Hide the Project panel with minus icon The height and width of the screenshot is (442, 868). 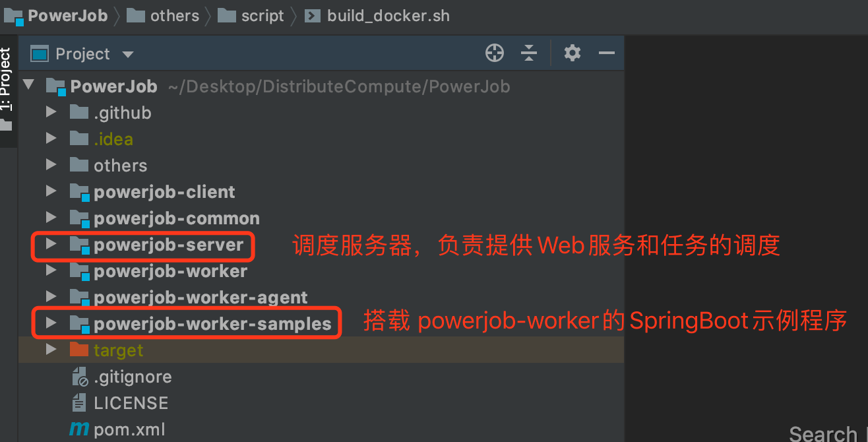point(607,53)
